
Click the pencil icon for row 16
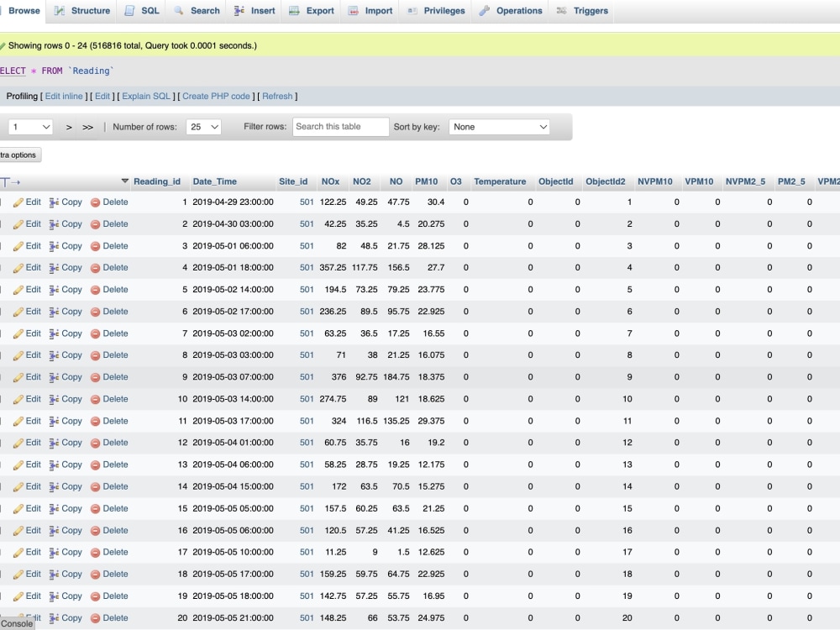(18, 531)
